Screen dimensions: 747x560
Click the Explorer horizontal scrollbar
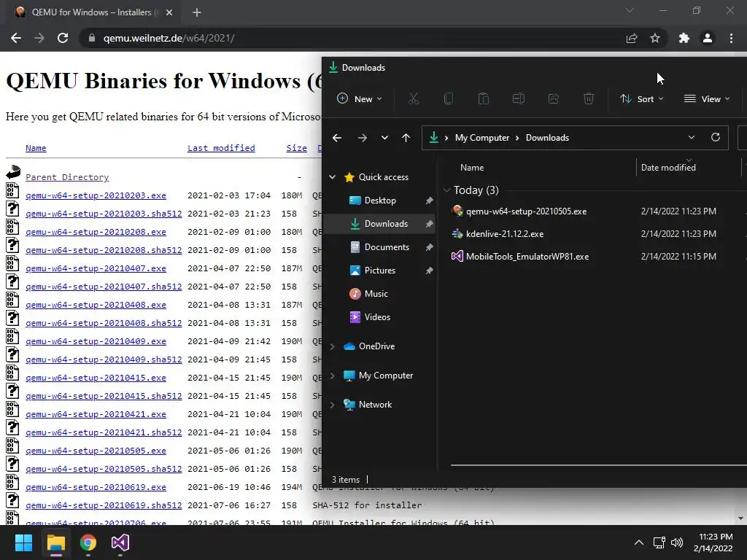pos(598,464)
